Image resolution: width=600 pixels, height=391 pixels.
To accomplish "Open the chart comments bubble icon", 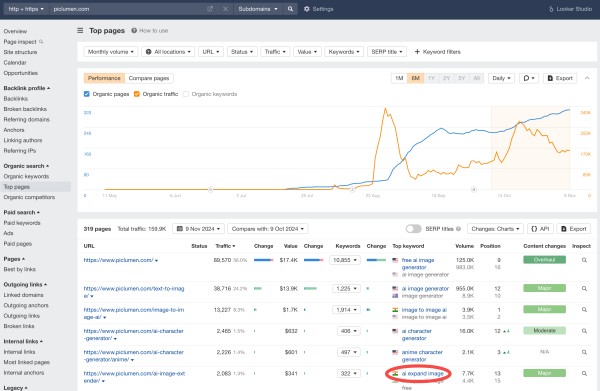I will coord(529,78).
